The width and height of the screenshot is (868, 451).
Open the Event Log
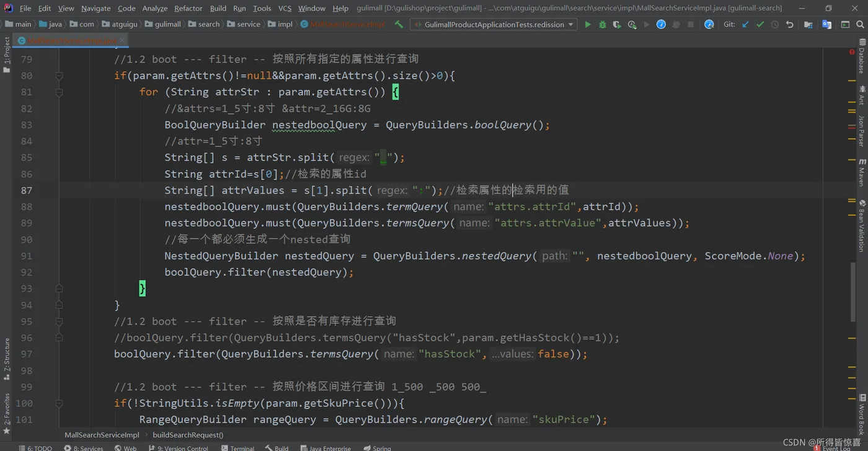[x=832, y=447]
